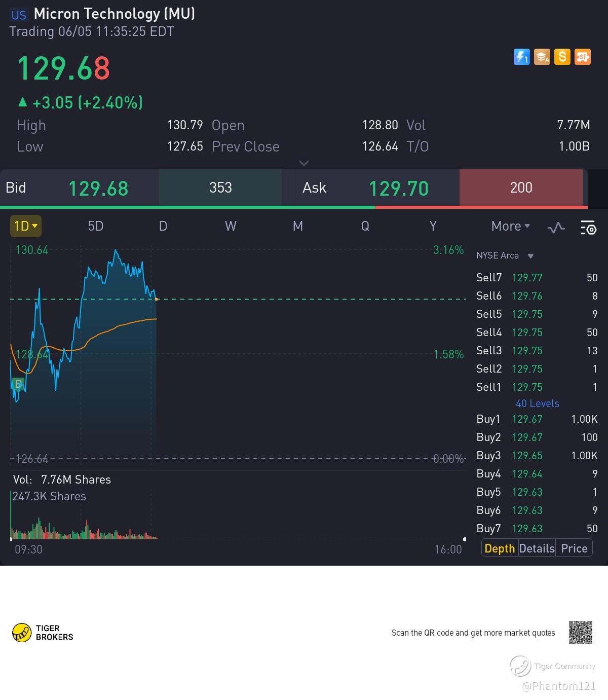Tap the 3.16% chart axis label
Viewport: 608px width, 700px height.
(448, 250)
